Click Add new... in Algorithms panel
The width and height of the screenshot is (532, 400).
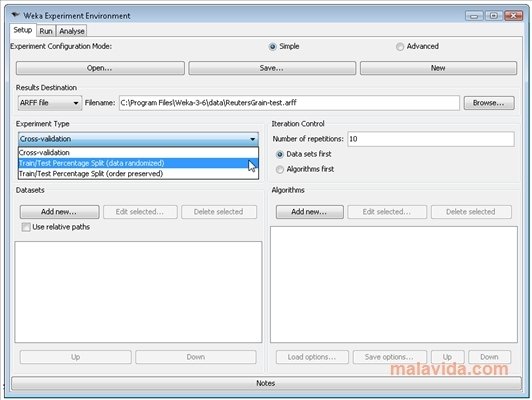tap(309, 212)
